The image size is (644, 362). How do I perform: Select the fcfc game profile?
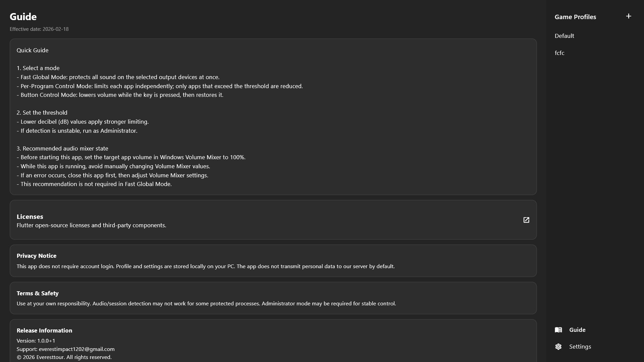tap(559, 53)
